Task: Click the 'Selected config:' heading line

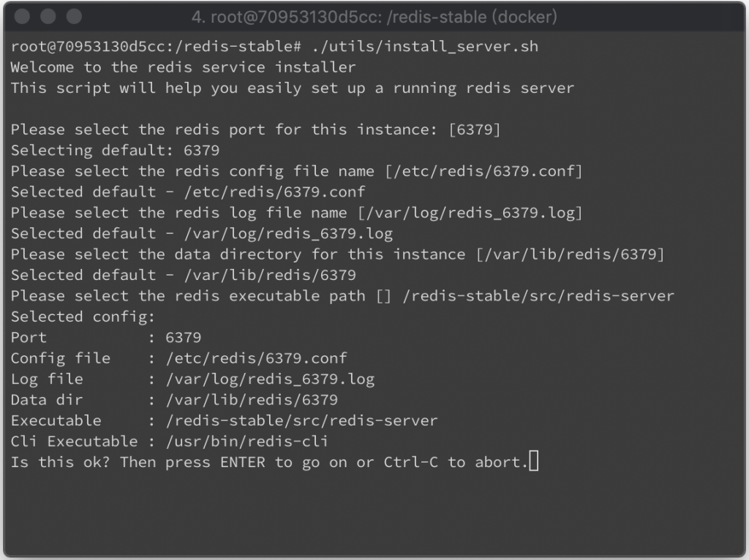Action: (x=83, y=317)
